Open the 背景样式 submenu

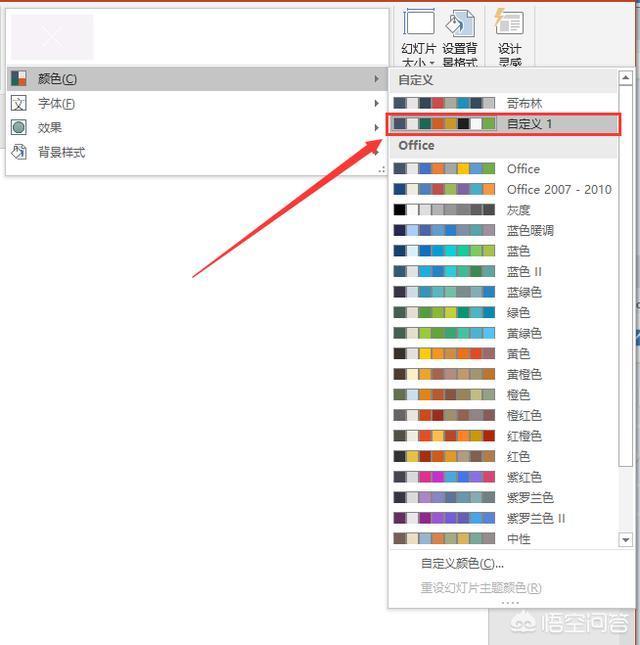coord(197,152)
